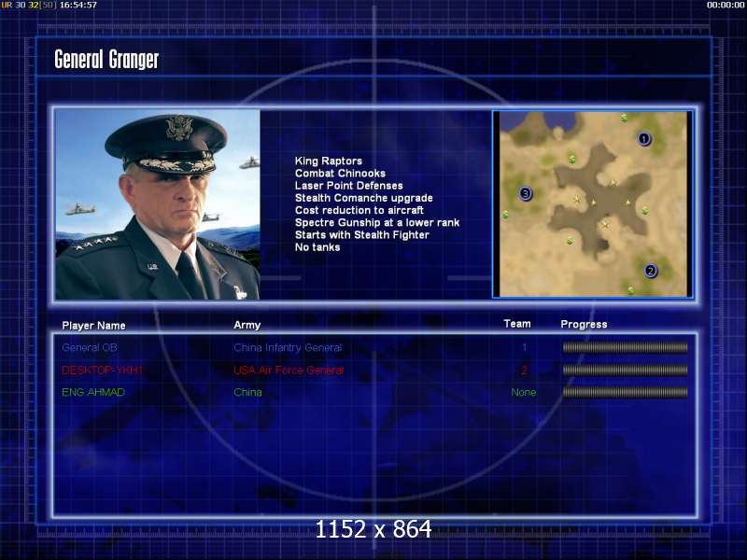The height and width of the screenshot is (560, 747).
Task: Click start position 2 marker on minimap
Action: coord(650,271)
